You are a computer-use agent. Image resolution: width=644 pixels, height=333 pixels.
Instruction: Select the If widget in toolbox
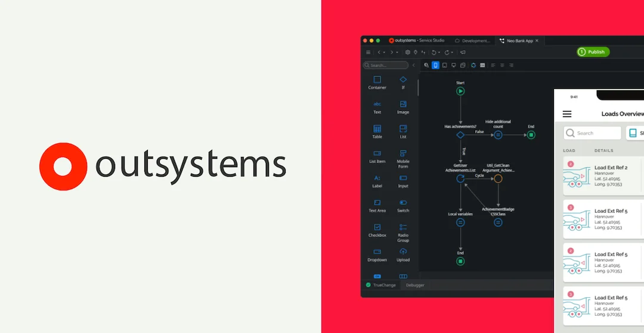tap(403, 82)
